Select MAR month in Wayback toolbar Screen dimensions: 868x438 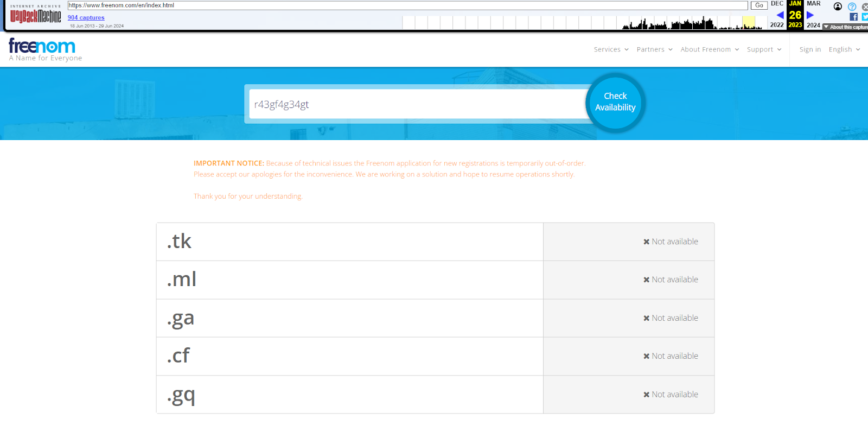pyautogui.click(x=813, y=4)
